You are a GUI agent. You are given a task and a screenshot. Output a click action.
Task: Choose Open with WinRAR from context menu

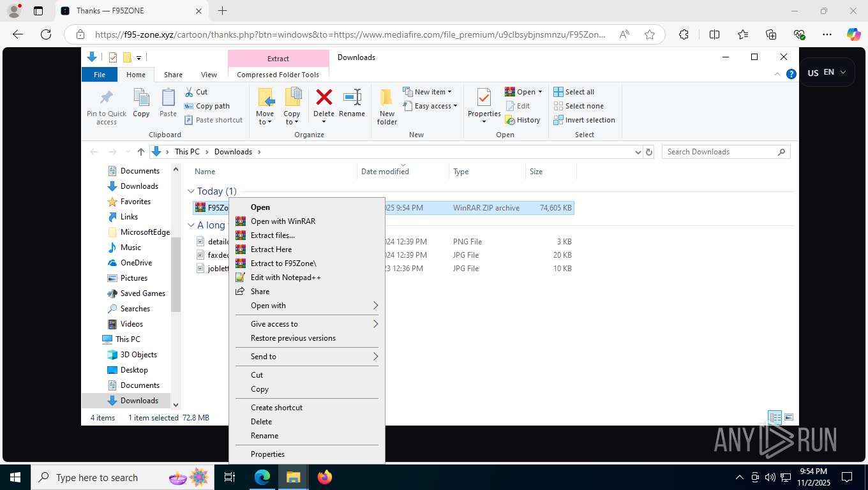click(307, 221)
